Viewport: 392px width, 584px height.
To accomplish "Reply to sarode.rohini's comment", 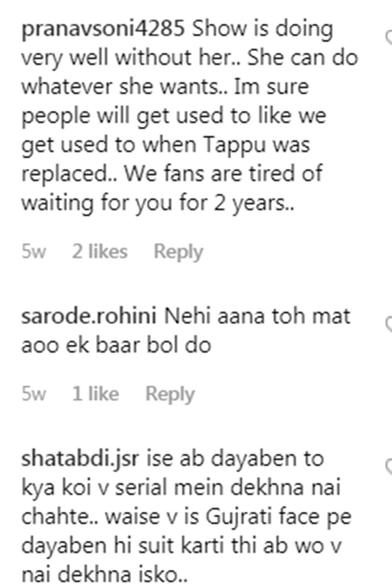I will click(170, 394).
